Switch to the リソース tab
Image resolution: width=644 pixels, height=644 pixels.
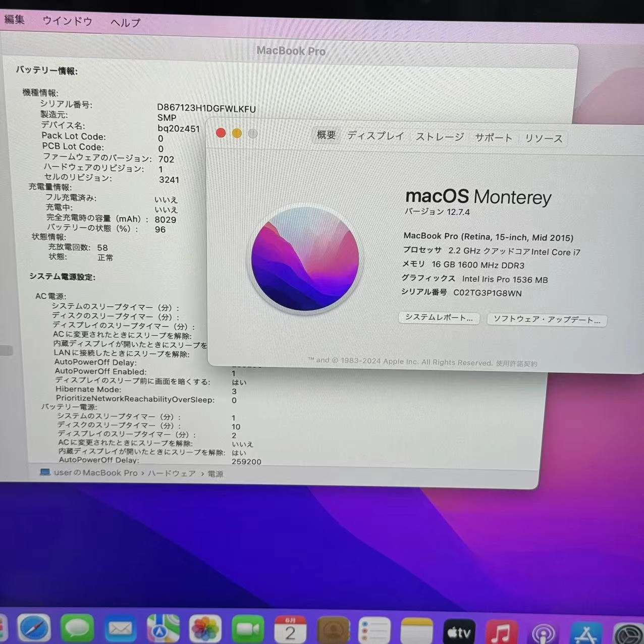[544, 138]
